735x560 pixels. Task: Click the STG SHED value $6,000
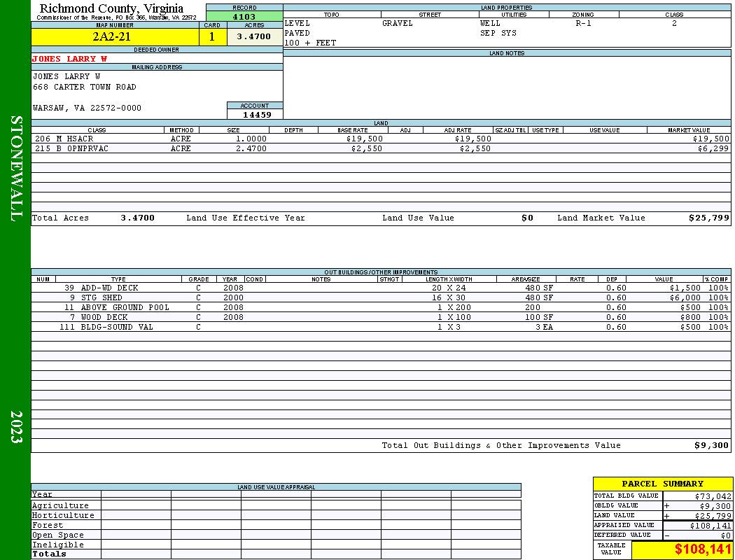point(685,297)
